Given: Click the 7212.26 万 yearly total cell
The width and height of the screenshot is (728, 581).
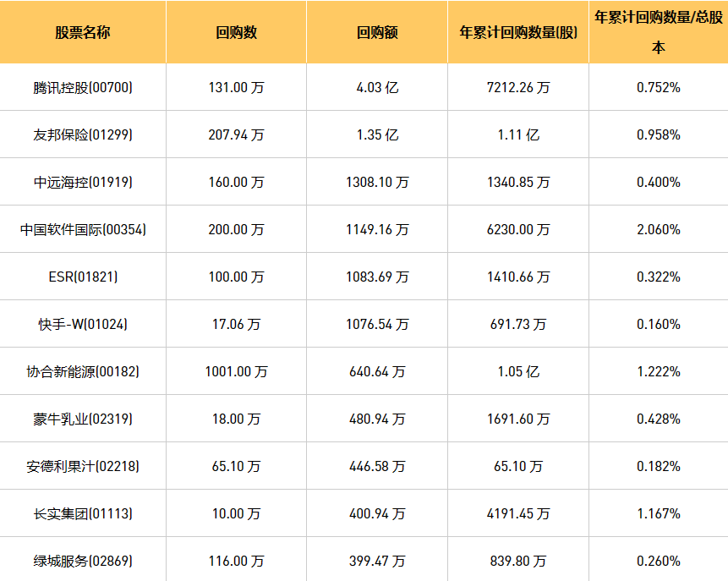Looking at the screenshot, I should (518, 87).
